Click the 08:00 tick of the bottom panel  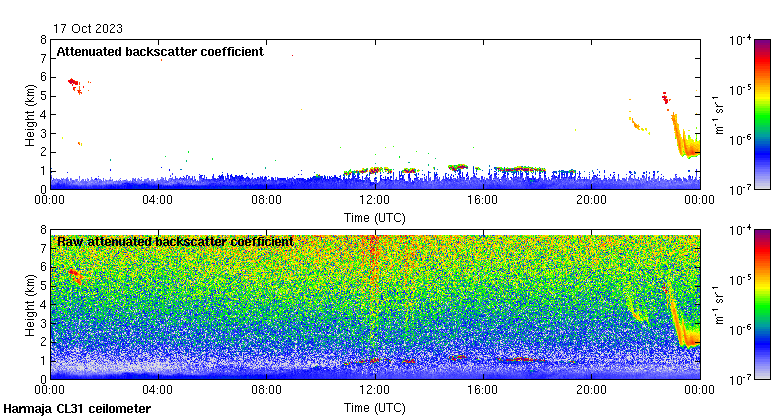pos(266,390)
